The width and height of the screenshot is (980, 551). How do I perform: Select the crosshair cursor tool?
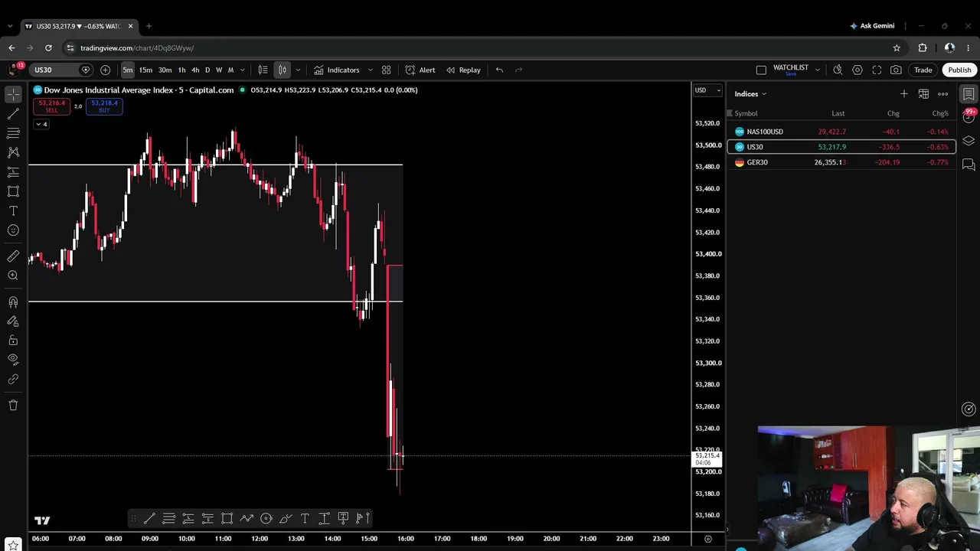pos(13,94)
